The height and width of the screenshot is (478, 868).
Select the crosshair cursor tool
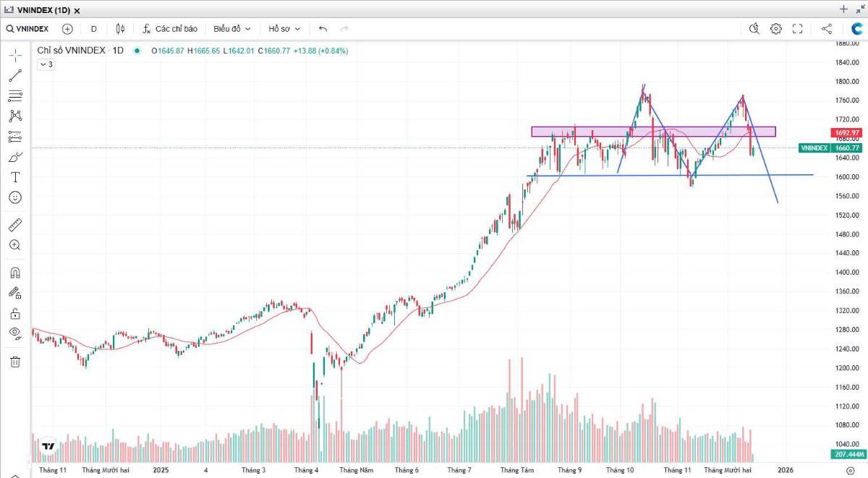point(15,56)
